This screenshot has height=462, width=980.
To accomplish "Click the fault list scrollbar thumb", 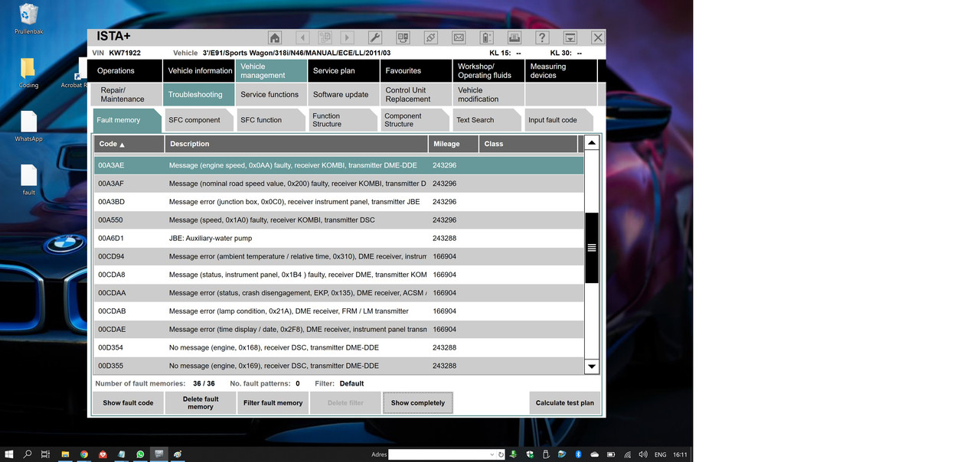I will 591,248.
